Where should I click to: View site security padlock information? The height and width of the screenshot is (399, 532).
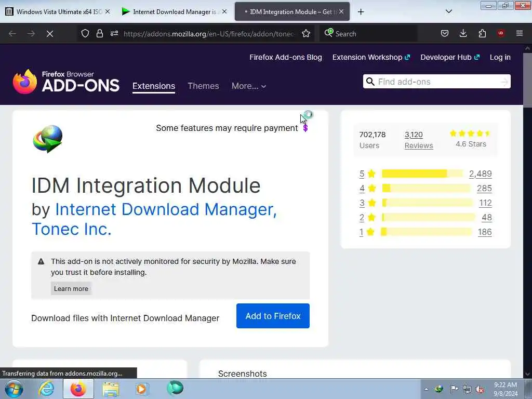coord(99,33)
